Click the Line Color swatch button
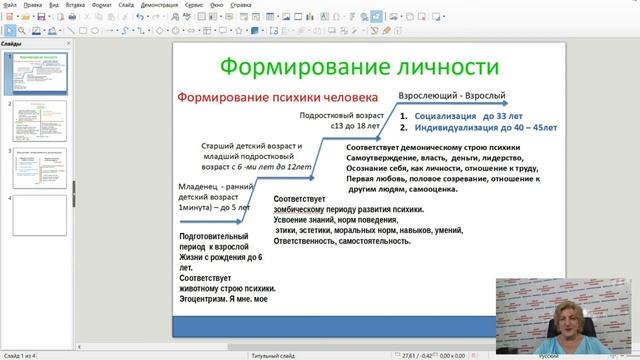Viewport: 640px width, 360px height. click(36, 31)
